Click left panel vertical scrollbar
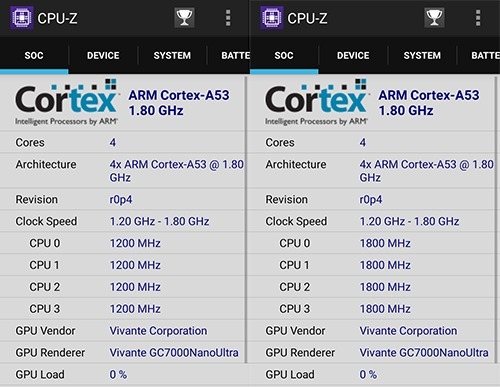Image resolution: width=500 pixels, height=387 pixels. [x=246, y=220]
